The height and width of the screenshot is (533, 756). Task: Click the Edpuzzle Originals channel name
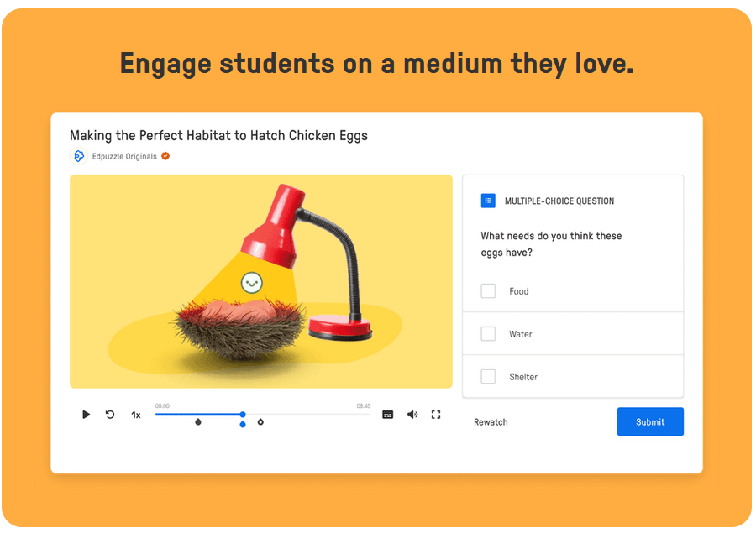point(124,156)
